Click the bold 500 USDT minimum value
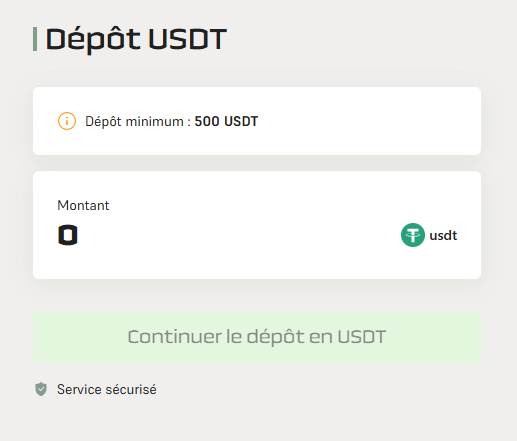 point(226,121)
